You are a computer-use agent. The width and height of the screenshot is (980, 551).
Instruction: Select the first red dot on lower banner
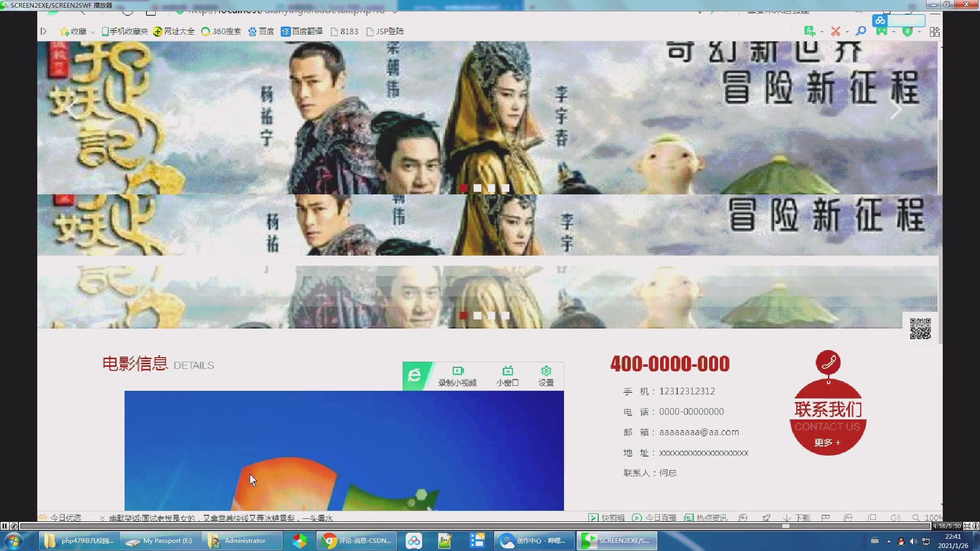point(463,316)
